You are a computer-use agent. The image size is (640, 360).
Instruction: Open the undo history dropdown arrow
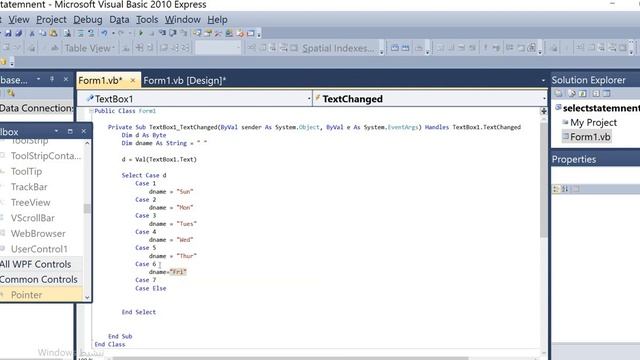coord(113,33)
